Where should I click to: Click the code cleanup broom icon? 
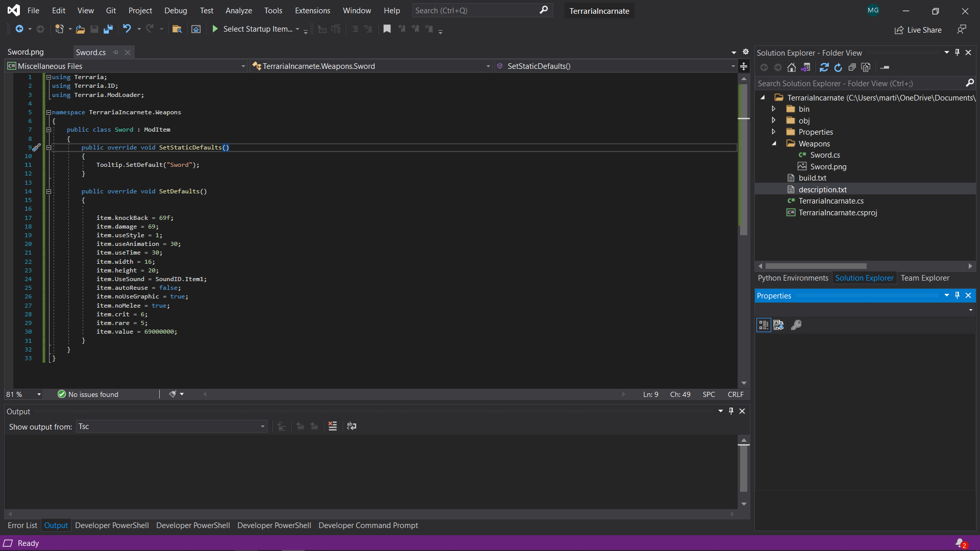pyautogui.click(x=173, y=394)
